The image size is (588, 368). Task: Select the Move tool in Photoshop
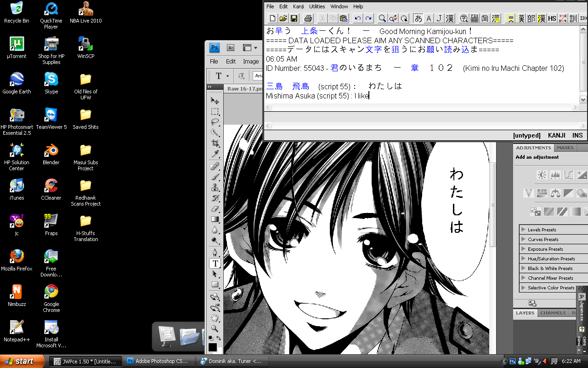(215, 100)
